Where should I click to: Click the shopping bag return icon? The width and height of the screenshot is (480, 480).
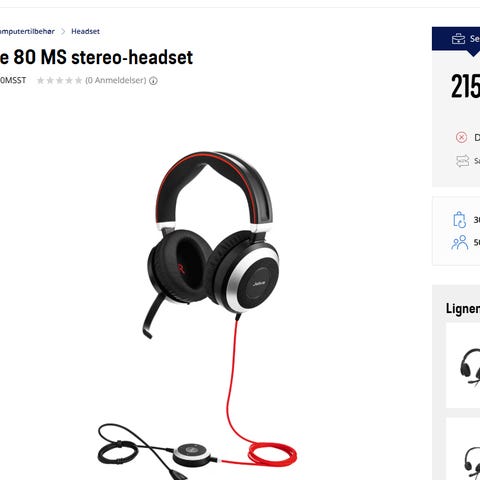(x=459, y=220)
